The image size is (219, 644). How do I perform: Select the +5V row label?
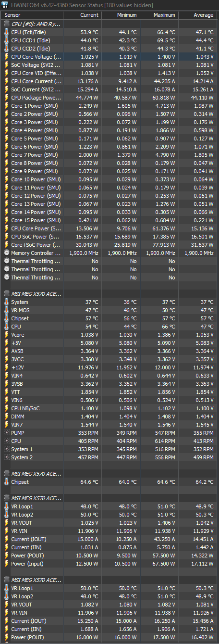click(17, 343)
